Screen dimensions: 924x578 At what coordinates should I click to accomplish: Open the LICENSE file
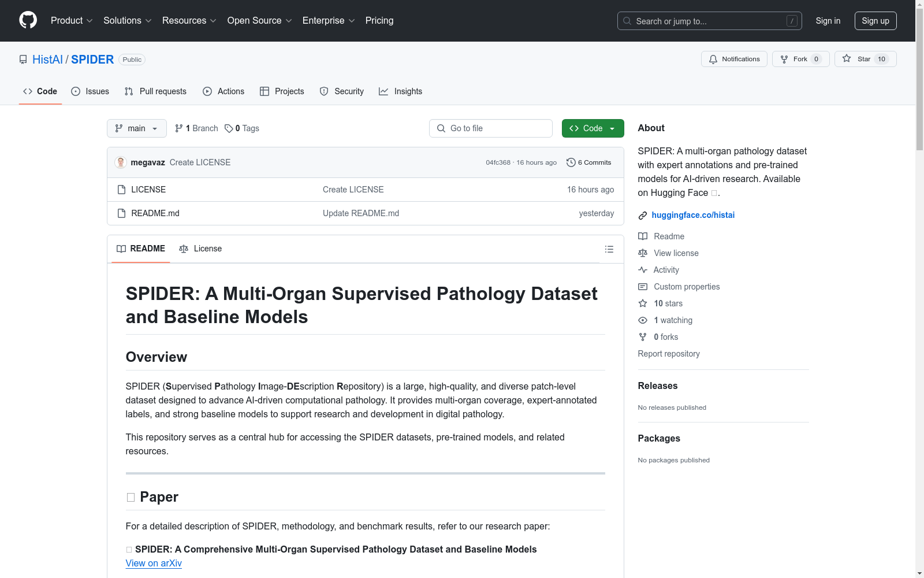click(x=148, y=190)
